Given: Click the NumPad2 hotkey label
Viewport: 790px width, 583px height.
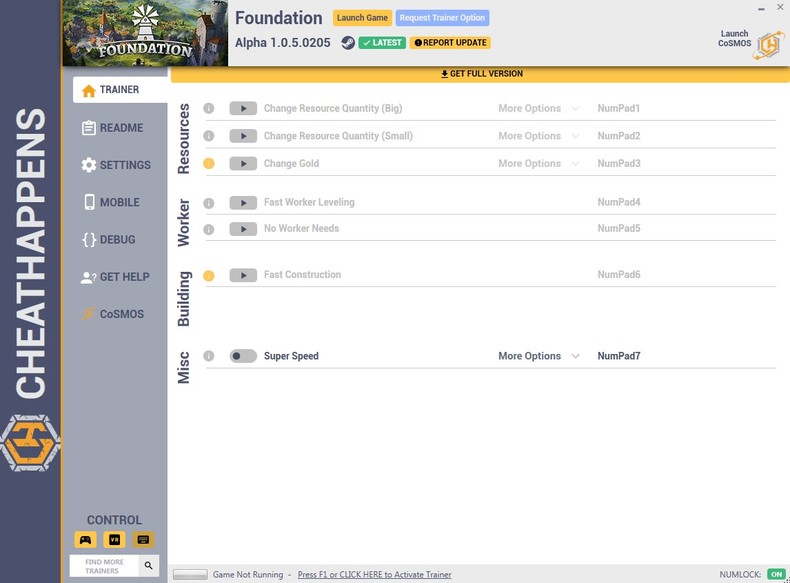Looking at the screenshot, I should tap(619, 136).
